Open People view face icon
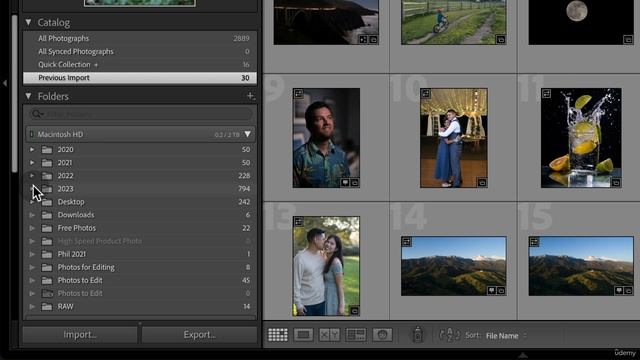The width and height of the screenshot is (640, 360). 382,335
